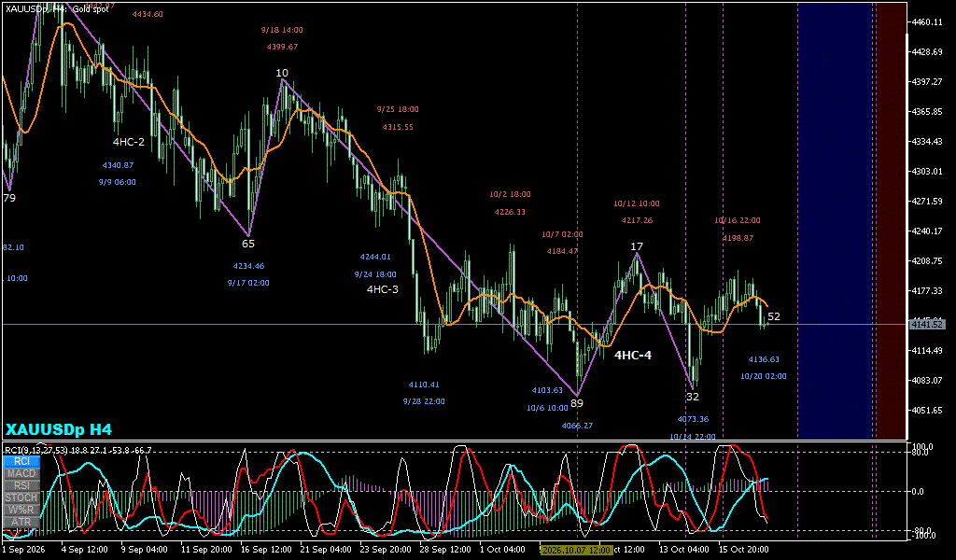Click the zigzag count label 17
The width and height of the screenshot is (956, 560).
637,246
